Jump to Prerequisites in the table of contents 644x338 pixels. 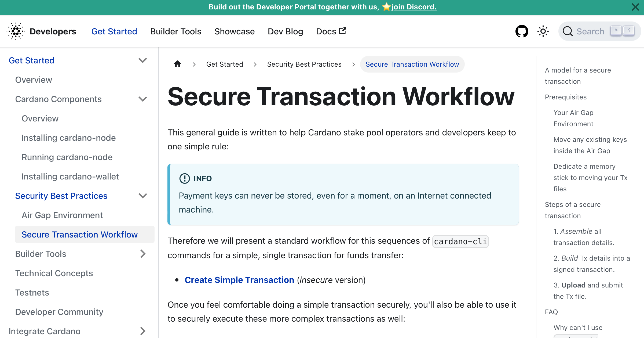coord(566,97)
